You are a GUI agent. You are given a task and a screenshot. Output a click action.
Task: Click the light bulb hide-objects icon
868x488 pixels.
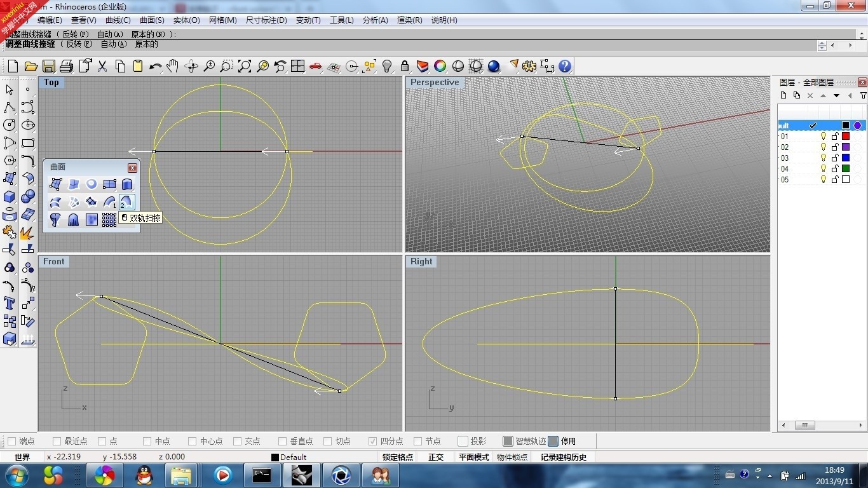coord(387,66)
